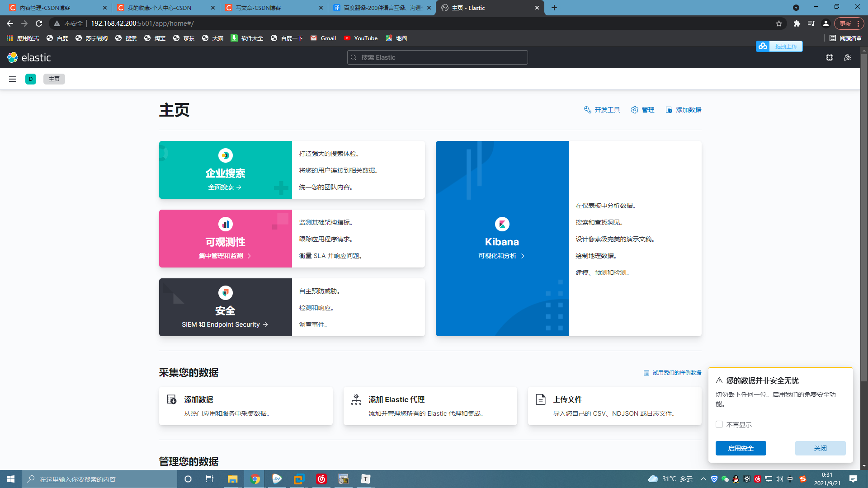Expand the system tray hidden icons chevron
The image size is (868, 488).
tap(703, 479)
